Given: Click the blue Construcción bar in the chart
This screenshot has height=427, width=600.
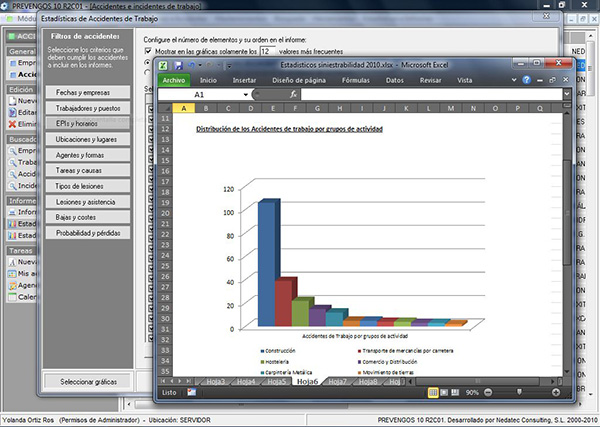Looking at the screenshot, I should 267,263.
